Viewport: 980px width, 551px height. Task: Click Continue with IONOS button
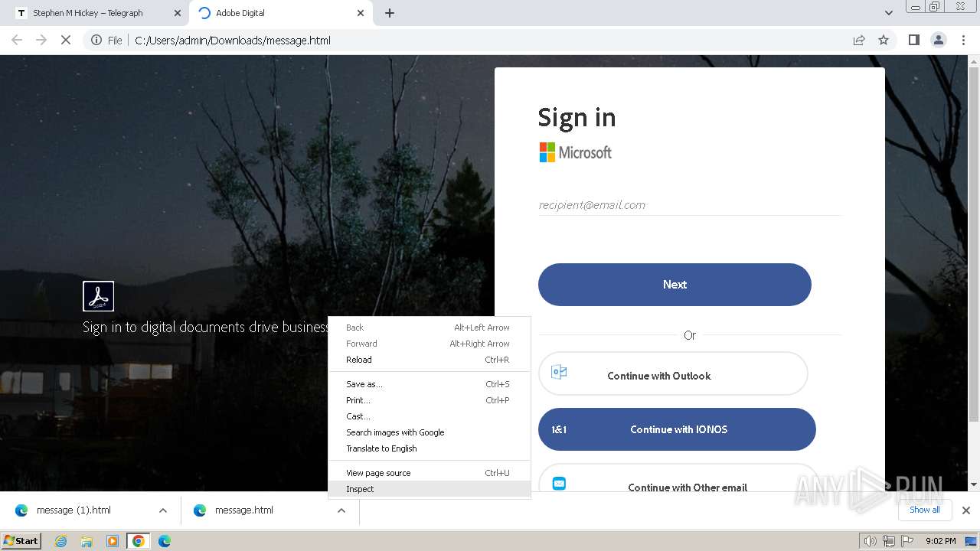[x=677, y=429]
